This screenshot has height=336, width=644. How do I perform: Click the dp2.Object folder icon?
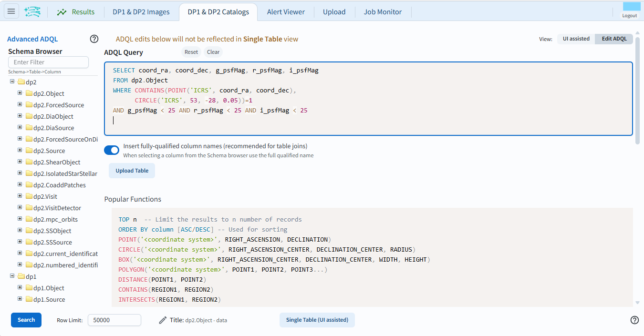point(29,93)
